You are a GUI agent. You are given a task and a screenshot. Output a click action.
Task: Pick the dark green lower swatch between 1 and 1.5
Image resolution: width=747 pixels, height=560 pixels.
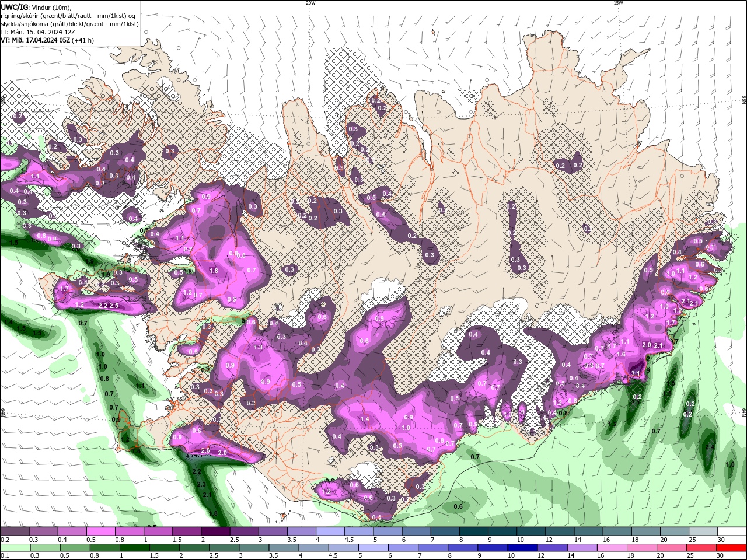(x=136, y=548)
